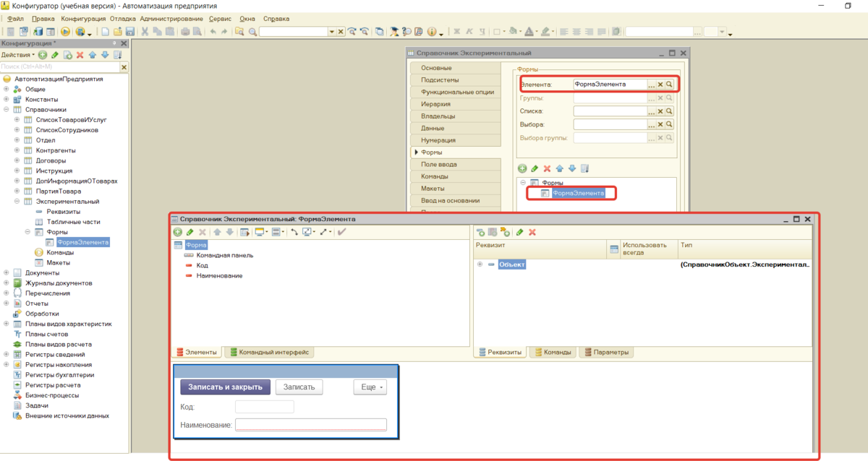868x461 pixels.
Task: Switch to Командный интерфейс tab
Action: 269,353
